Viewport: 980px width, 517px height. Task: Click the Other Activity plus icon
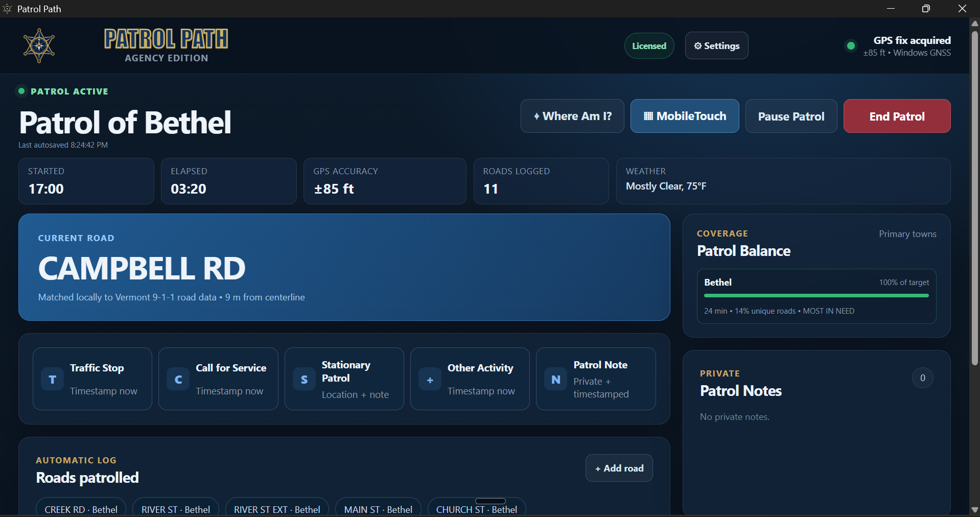click(430, 380)
